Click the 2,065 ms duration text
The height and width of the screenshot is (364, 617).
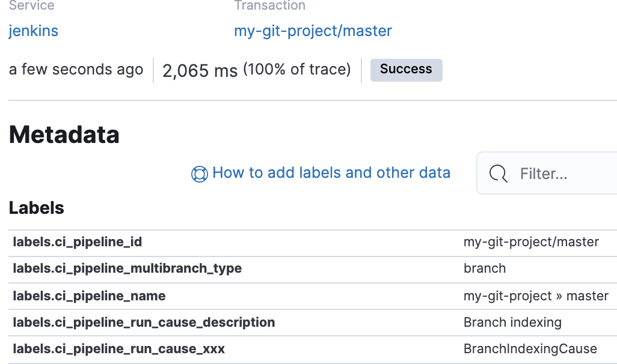coord(200,71)
